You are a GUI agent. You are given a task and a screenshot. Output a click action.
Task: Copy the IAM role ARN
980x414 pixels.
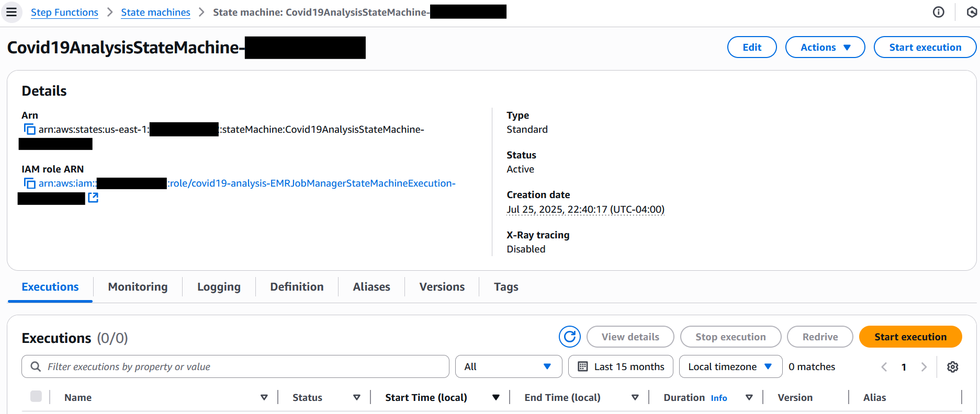tap(30, 183)
